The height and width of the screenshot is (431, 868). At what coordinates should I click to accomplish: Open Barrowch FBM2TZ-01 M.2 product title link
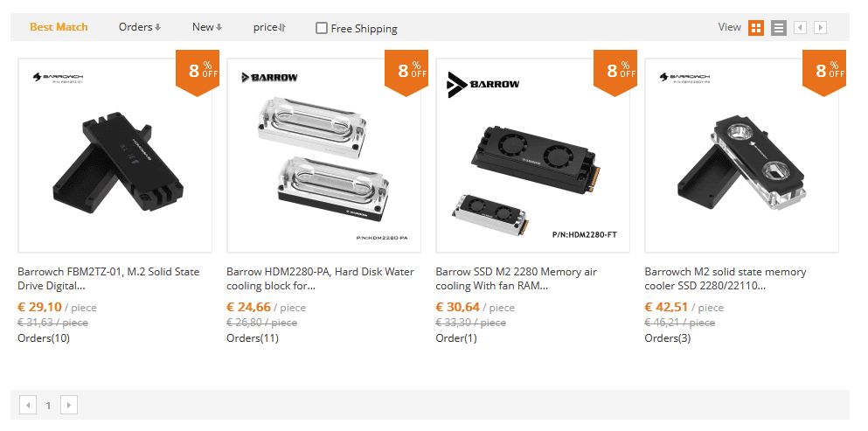[x=108, y=279]
